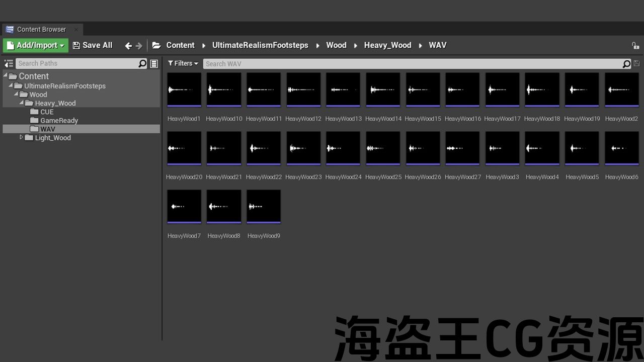Click the folder icon before Content breadcrumb

point(156,45)
